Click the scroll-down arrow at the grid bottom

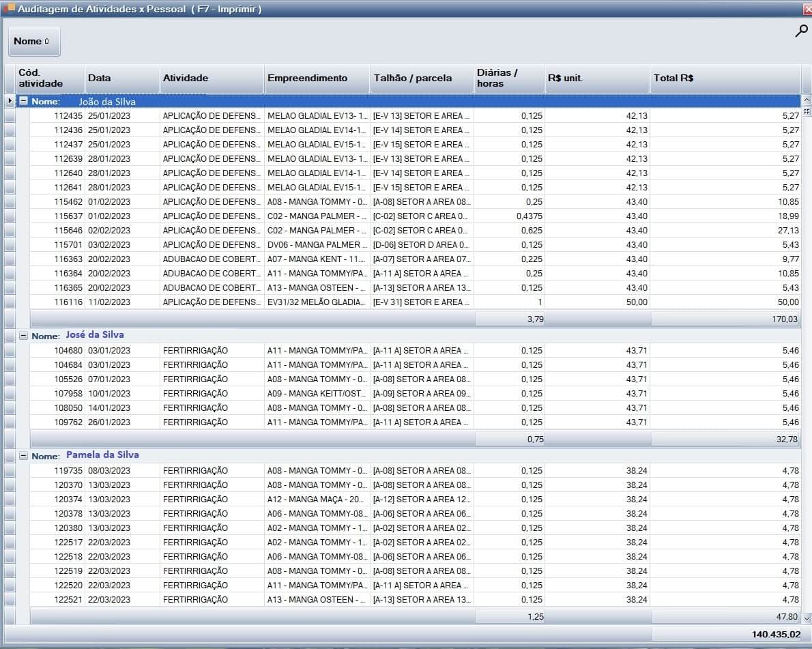point(807,618)
